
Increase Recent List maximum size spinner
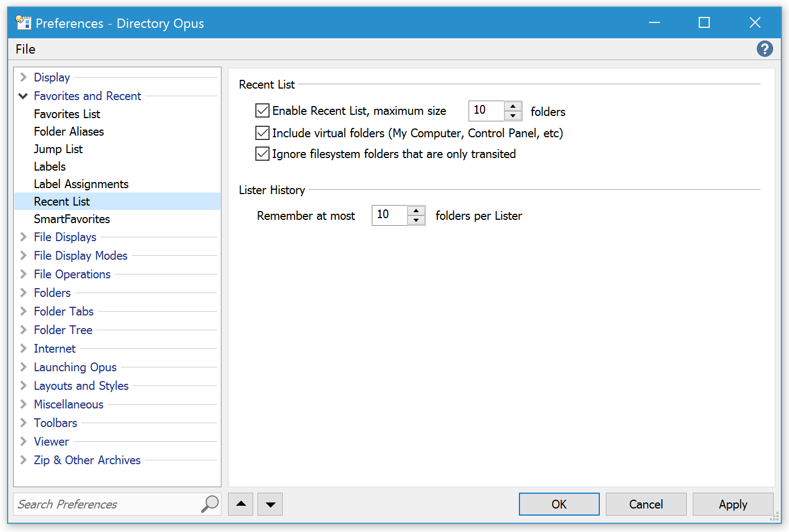(513, 106)
